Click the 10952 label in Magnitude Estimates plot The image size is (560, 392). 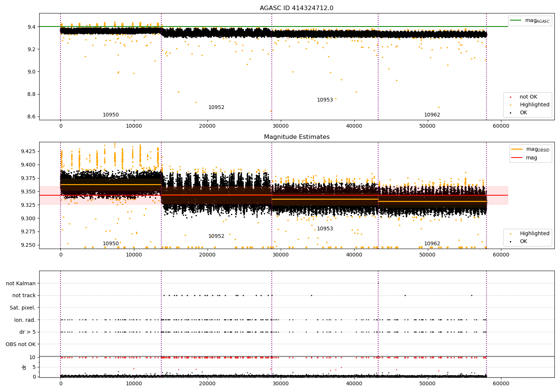tap(216, 236)
